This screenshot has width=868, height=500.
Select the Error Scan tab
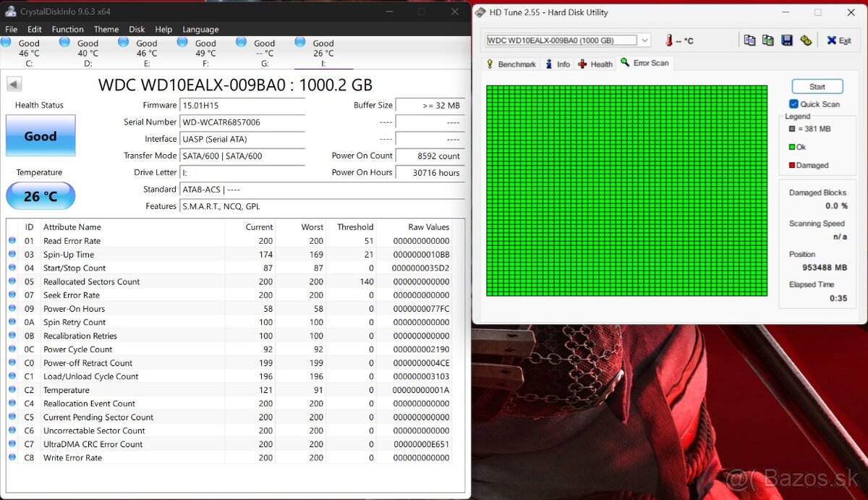click(x=644, y=63)
